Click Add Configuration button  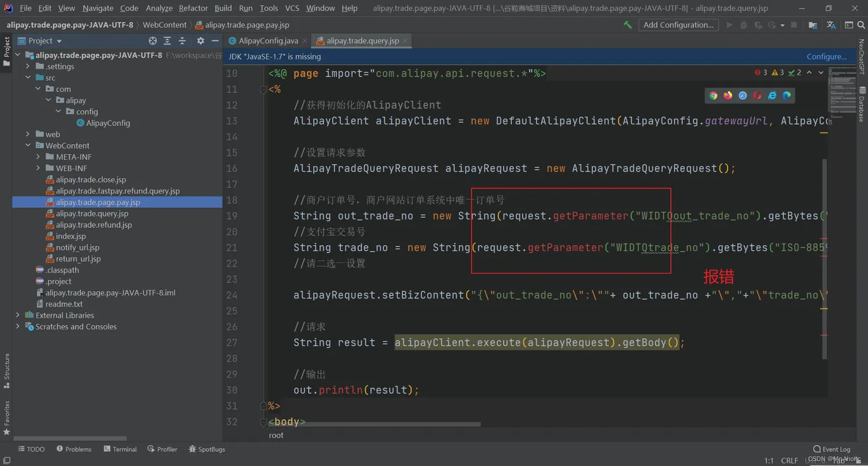[678, 25]
